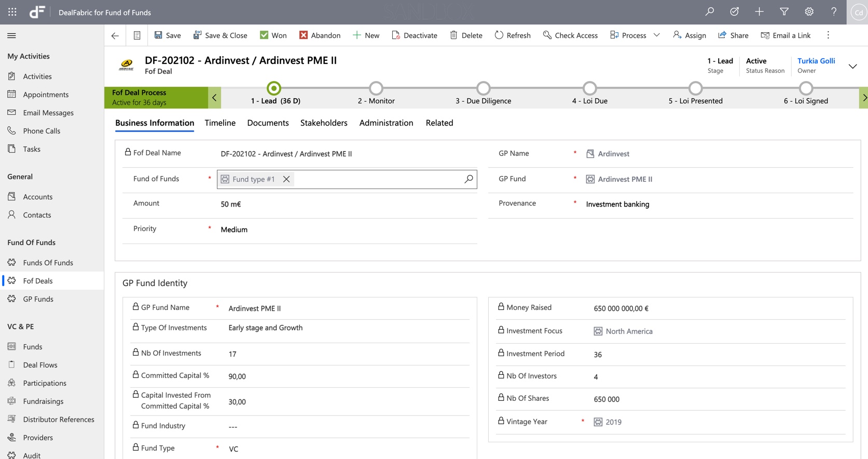Delete the record

coord(465,35)
